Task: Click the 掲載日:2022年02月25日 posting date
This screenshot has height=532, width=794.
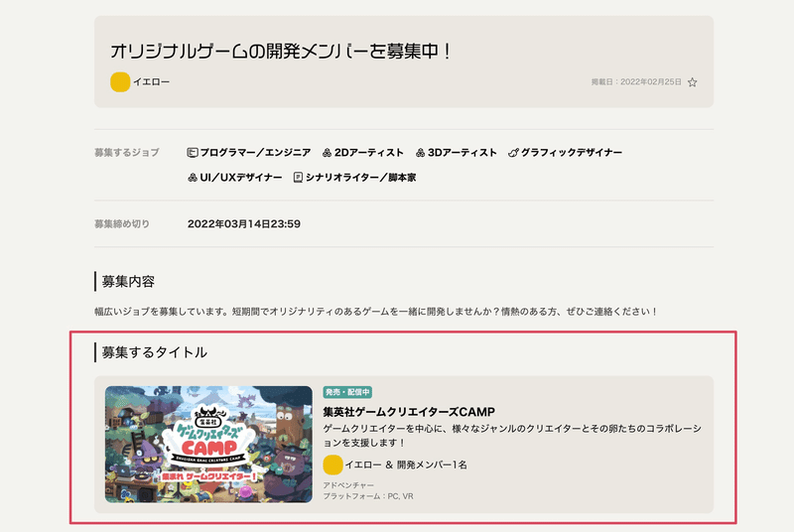Action: click(x=636, y=82)
